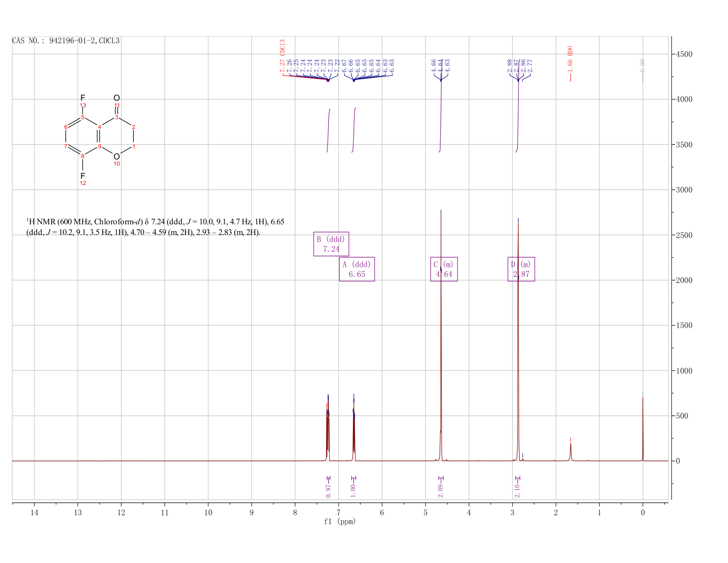Click the fluorine atom numbered 13
The image size is (728, 563).
click(x=83, y=98)
